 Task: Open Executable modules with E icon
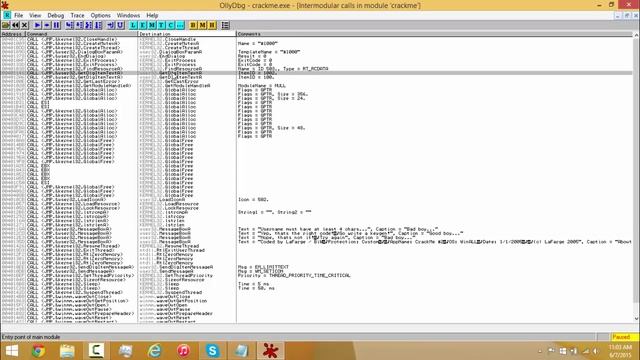point(142,25)
